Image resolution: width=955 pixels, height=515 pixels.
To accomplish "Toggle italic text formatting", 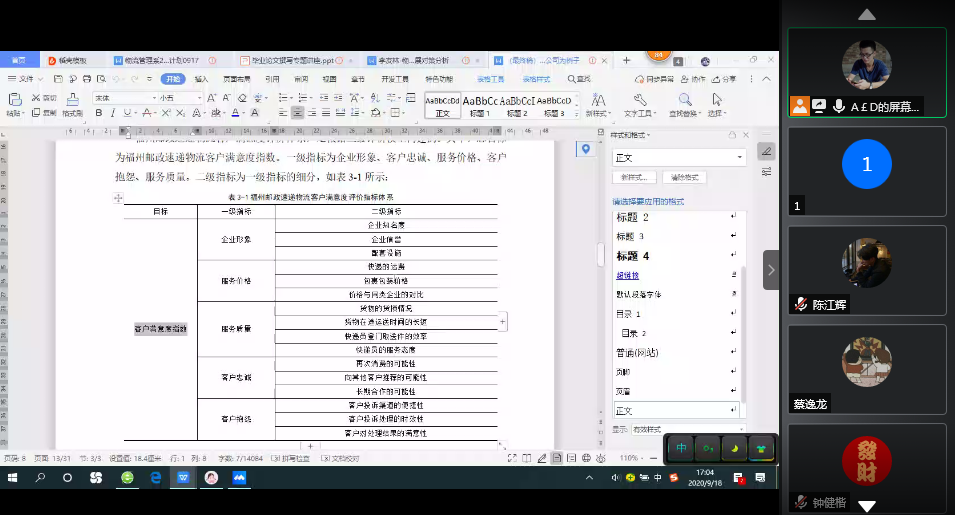I will (114, 113).
